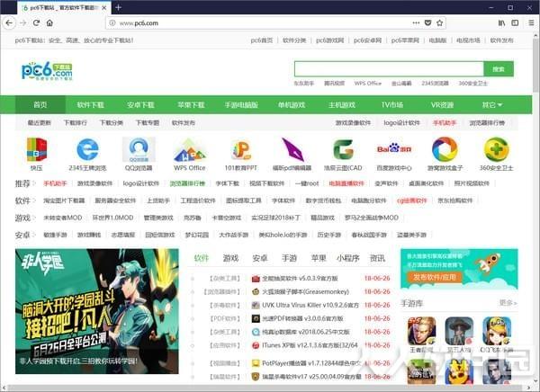The width and height of the screenshot is (540, 392).
Task: Select 软件下载 in the green navigation bar
Action: click(x=91, y=104)
